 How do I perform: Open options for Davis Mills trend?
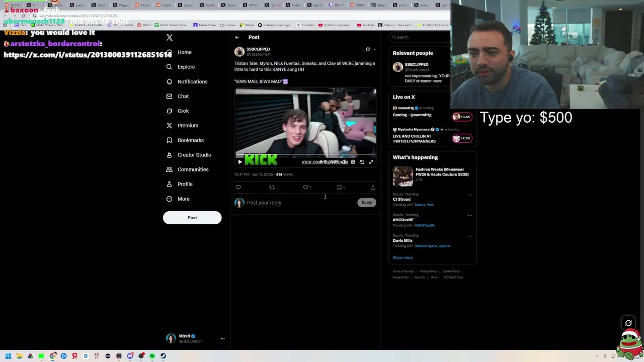tap(470, 236)
